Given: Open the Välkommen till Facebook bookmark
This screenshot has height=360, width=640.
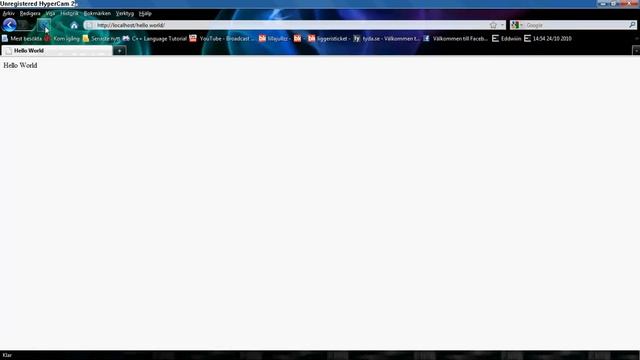Looking at the screenshot, I should pyautogui.click(x=455, y=39).
